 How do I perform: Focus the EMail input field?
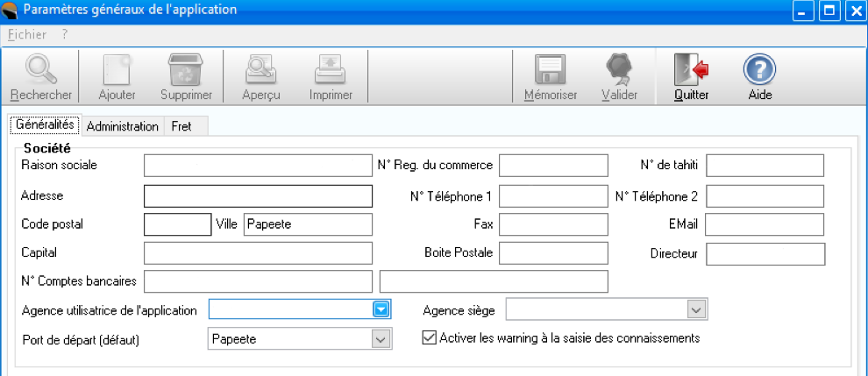(764, 224)
